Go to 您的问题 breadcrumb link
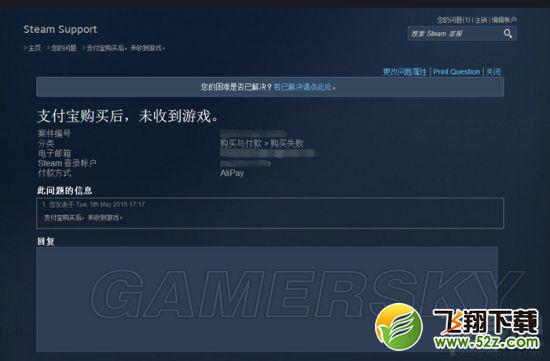Screen dimensions: 550x361 (x=63, y=48)
